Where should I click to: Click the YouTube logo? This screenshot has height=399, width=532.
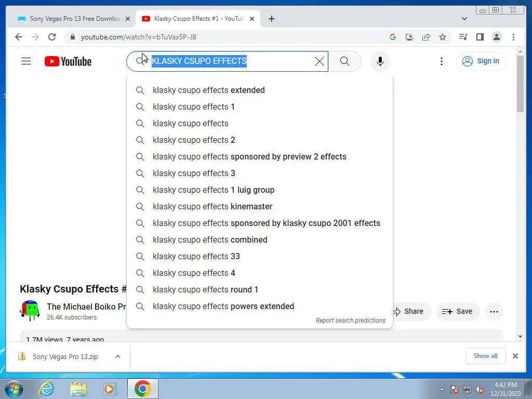(x=68, y=61)
